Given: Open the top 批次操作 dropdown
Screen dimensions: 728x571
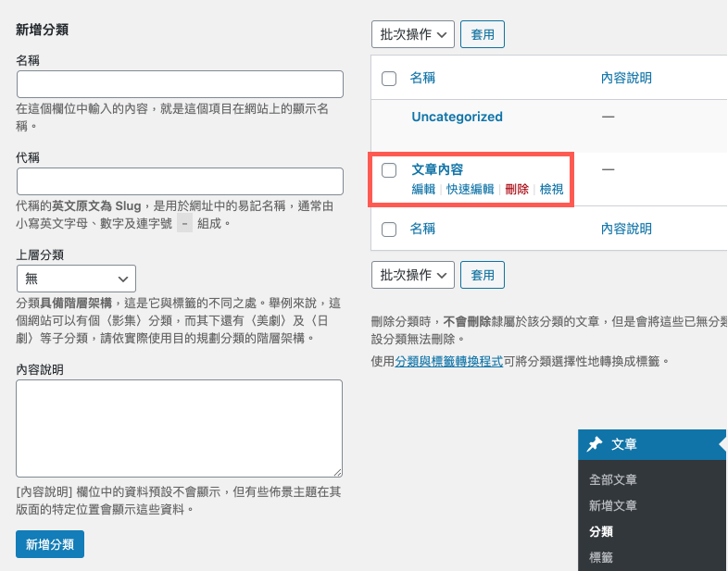Looking at the screenshot, I should coord(413,34).
